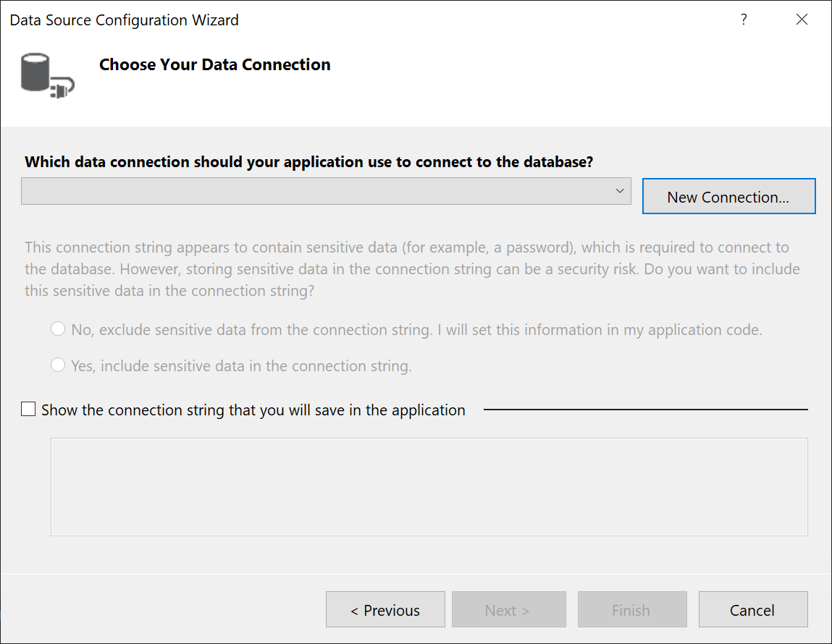Click the New Connection... button
The height and width of the screenshot is (644, 832).
[728, 197]
